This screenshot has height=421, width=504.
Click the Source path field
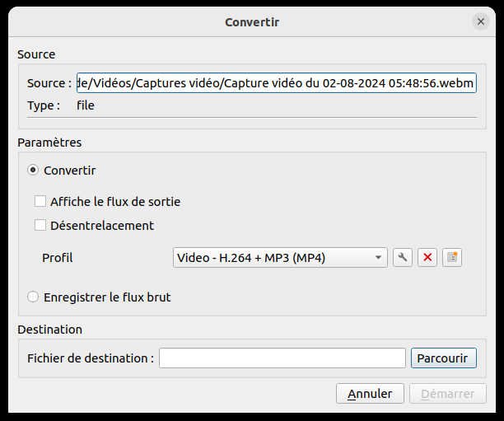coord(277,83)
